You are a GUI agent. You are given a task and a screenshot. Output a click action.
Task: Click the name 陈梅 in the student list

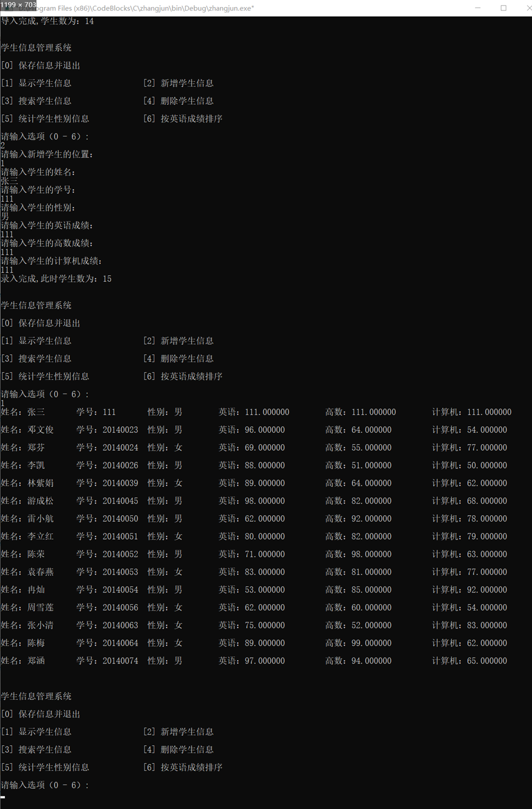pyautogui.click(x=37, y=643)
